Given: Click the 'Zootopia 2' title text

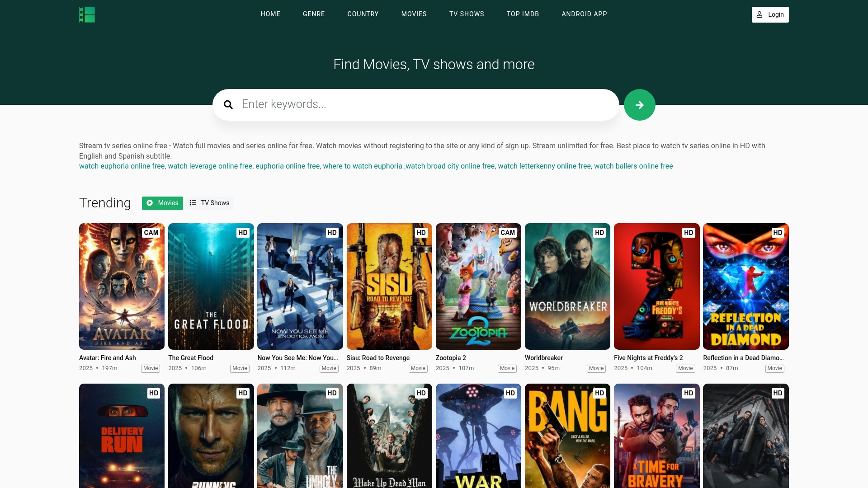Looking at the screenshot, I should click(x=451, y=358).
